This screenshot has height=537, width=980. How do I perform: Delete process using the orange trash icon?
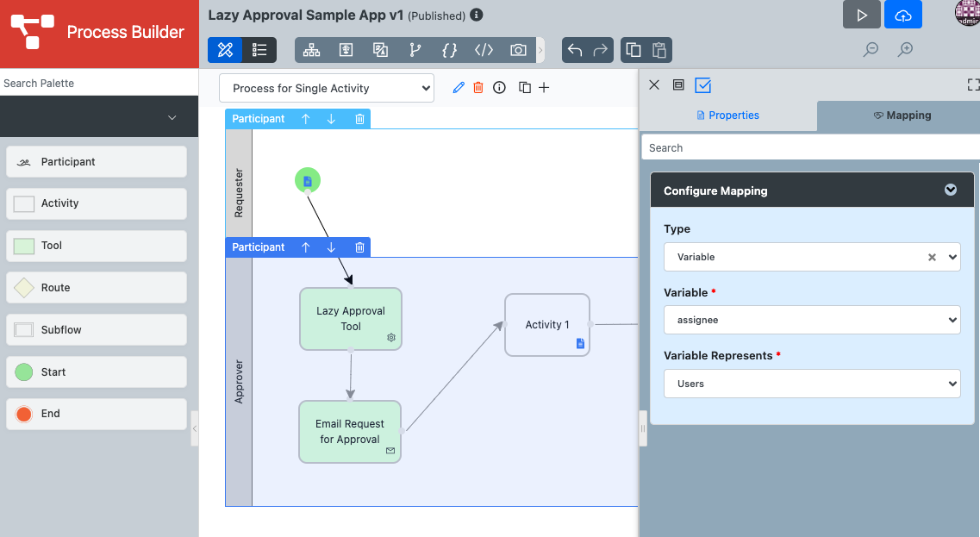click(478, 88)
